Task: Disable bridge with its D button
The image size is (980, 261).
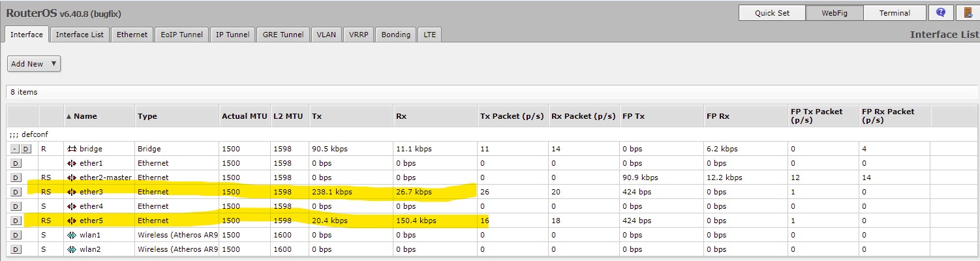Action: click(x=25, y=149)
